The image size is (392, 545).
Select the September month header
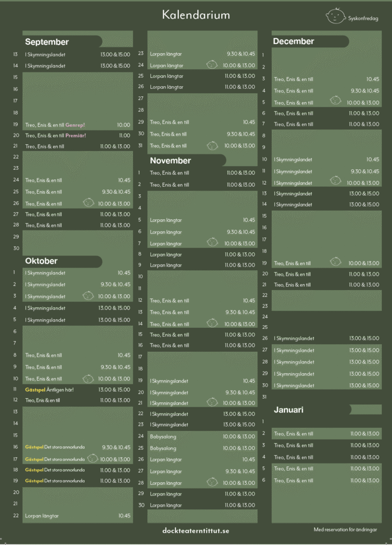(47, 42)
